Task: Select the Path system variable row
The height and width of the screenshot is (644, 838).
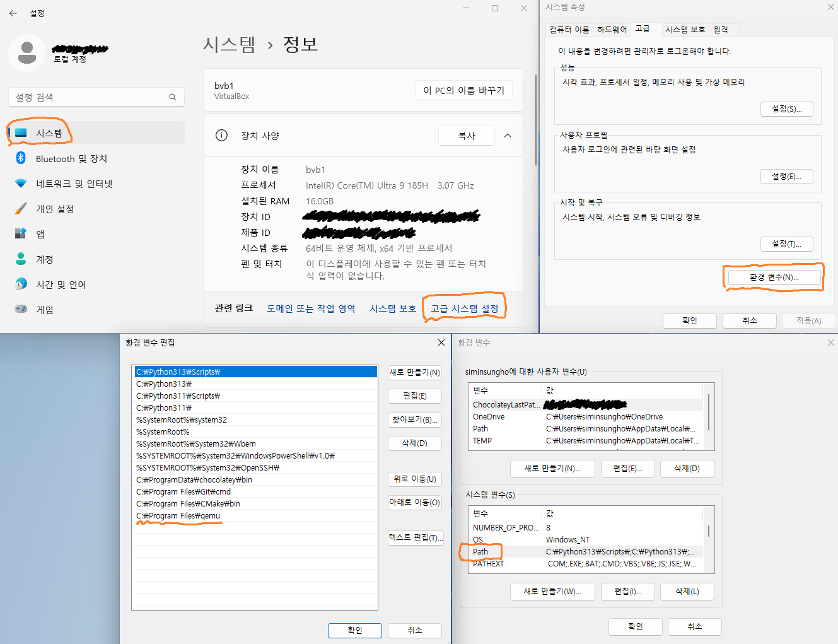Action: [480, 552]
